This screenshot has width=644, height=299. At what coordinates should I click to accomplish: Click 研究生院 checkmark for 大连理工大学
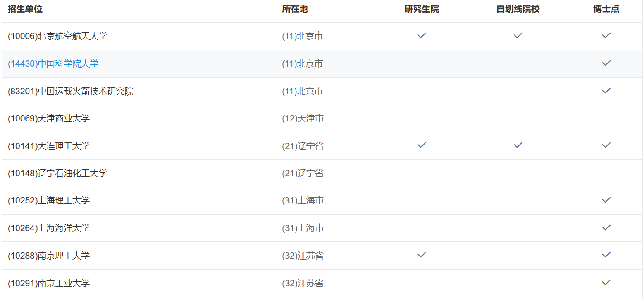tap(421, 145)
